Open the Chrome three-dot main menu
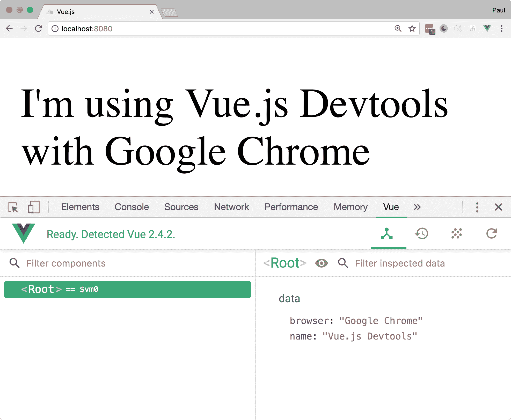The image size is (511, 420). coord(501,28)
